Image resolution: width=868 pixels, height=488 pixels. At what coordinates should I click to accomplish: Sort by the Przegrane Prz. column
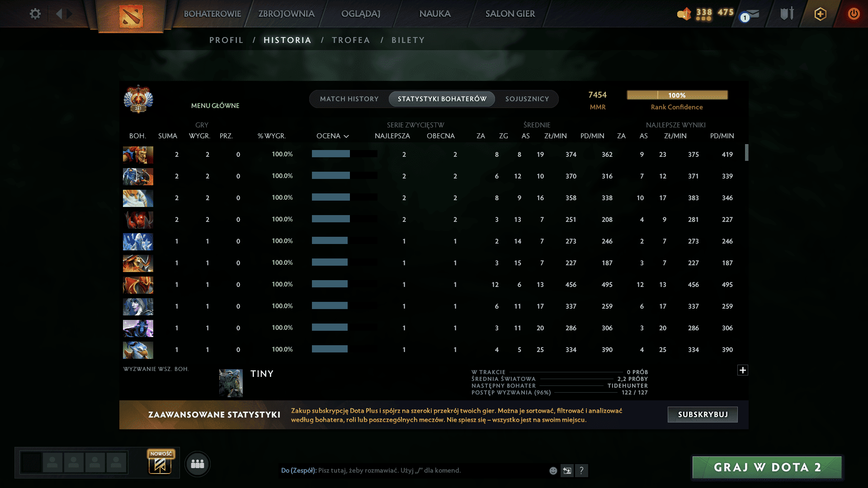click(226, 136)
